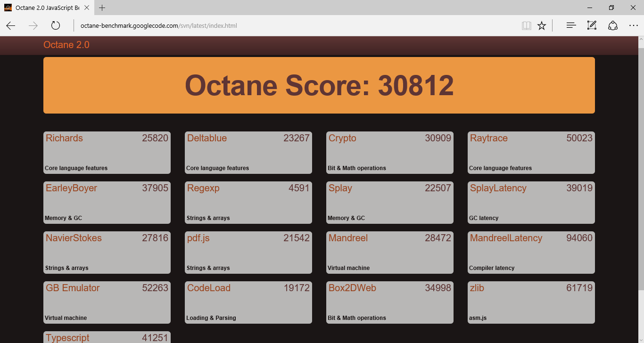The width and height of the screenshot is (644, 343).
Task: Open the Hub favorites panel
Action: 571,25
